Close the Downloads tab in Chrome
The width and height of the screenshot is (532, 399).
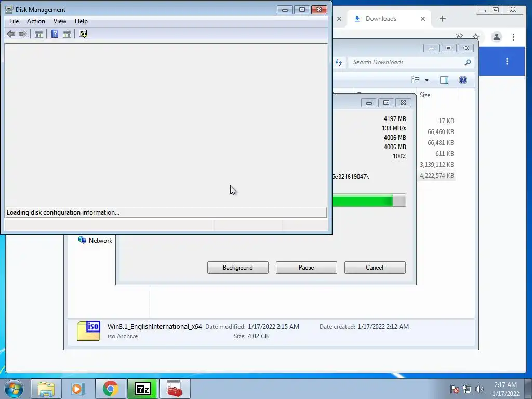[423, 19]
